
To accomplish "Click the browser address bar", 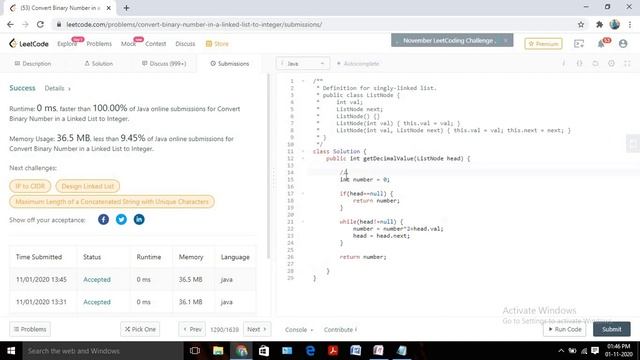I will [314, 24].
